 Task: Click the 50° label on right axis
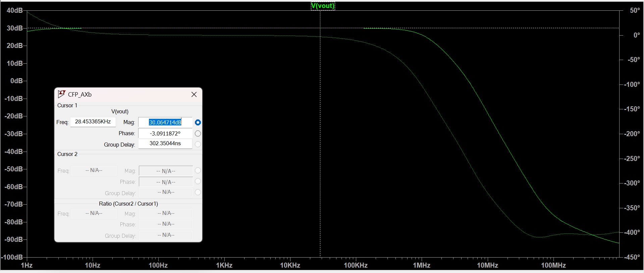pos(635,10)
